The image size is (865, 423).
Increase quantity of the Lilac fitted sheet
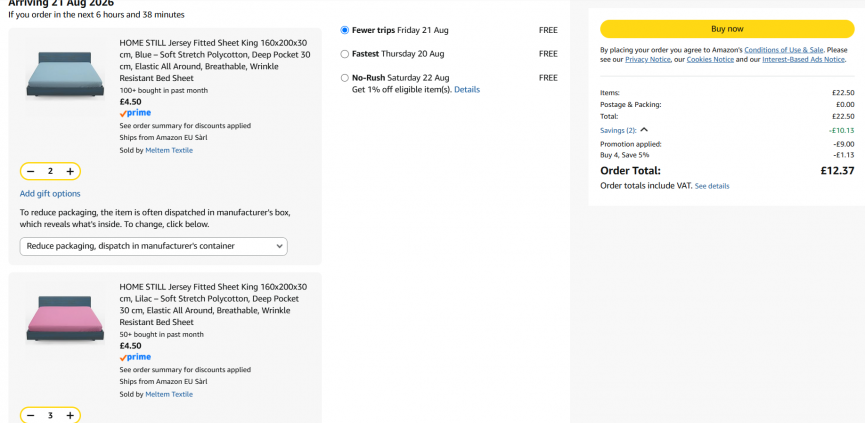pos(70,415)
